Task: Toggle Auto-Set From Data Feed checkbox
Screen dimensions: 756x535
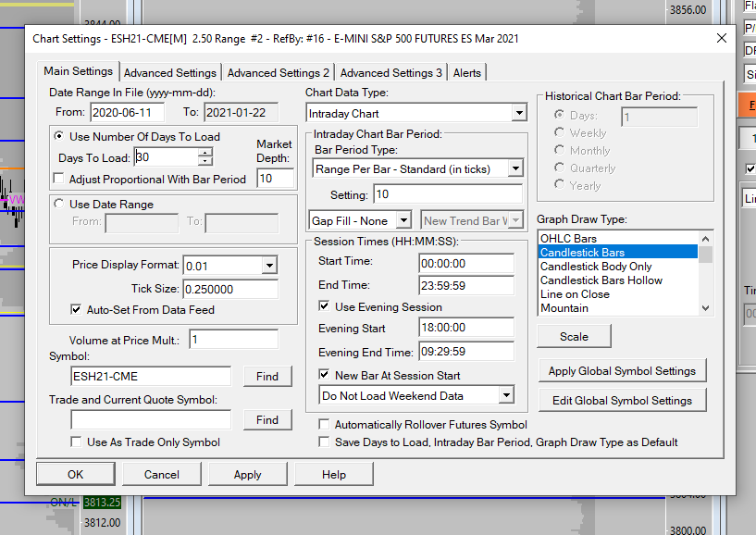Action: pyautogui.click(x=76, y=310)
